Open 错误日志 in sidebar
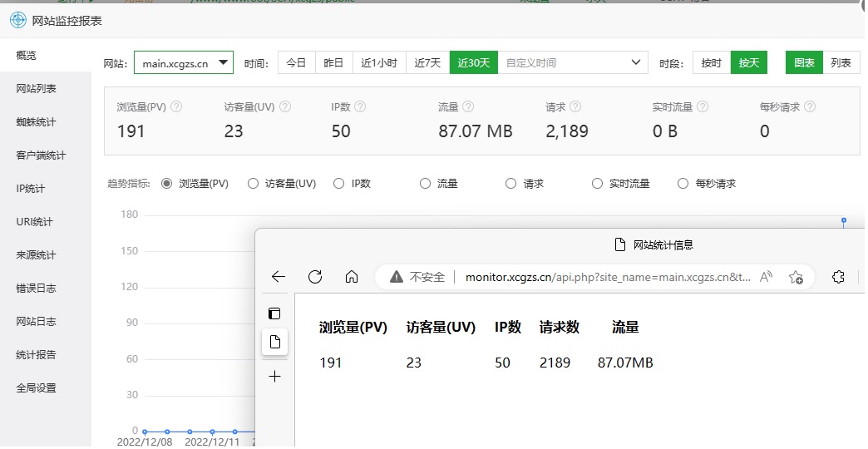 (x=46, y=288)
